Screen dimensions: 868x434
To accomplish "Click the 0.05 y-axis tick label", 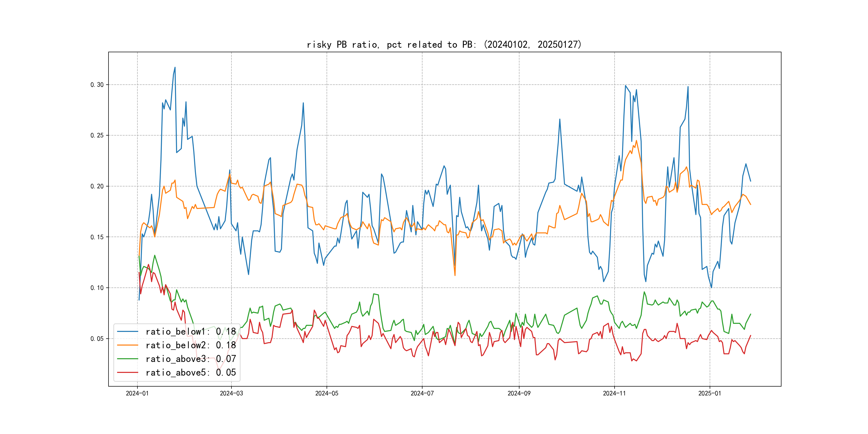I will pos(97,339).
